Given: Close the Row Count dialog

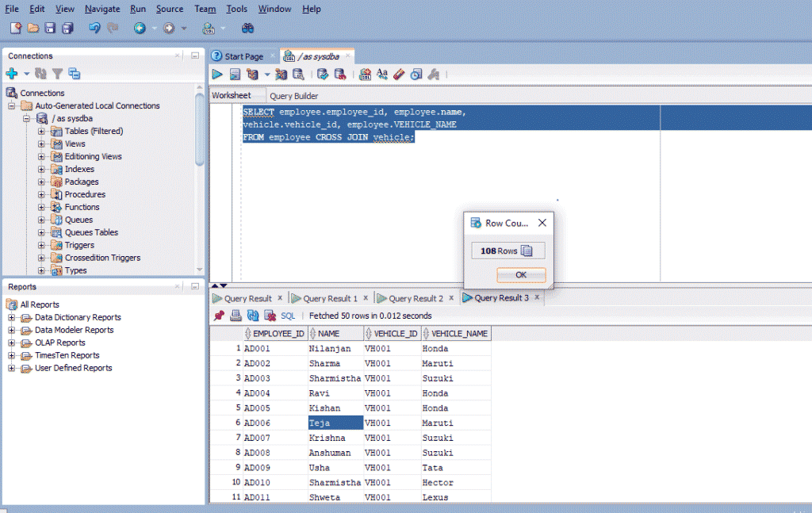Looking at the screenshot, I should (x=542, y=223).
